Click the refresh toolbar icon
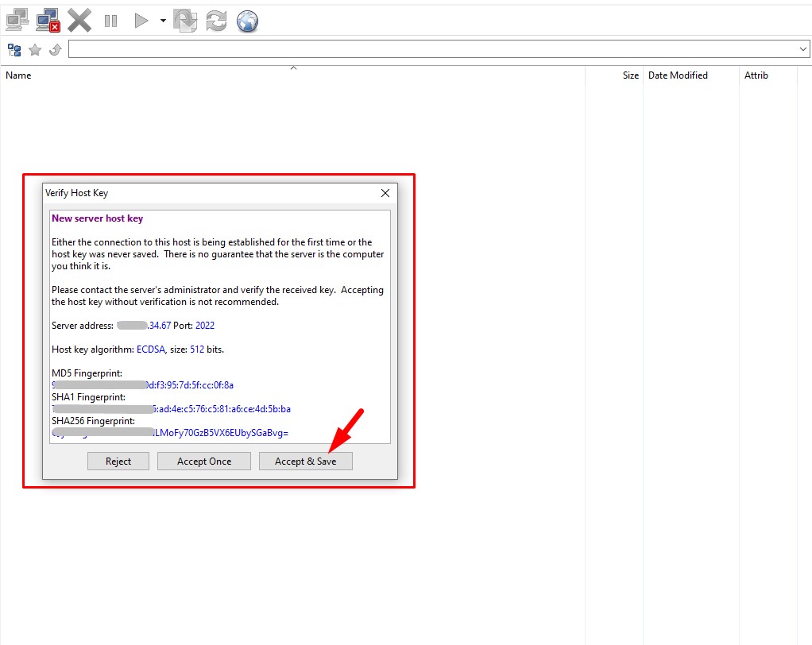 point(216,21)
